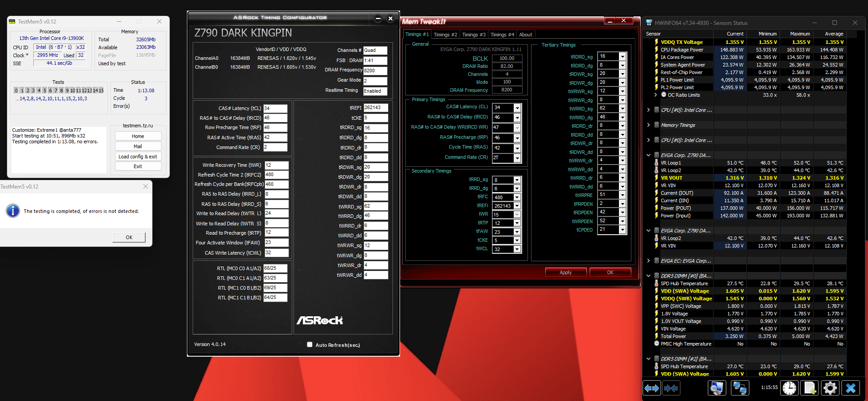Expand Memory Timings group in HWiNFO
This screenshot has height=401, width=868.
pos(648,125)
